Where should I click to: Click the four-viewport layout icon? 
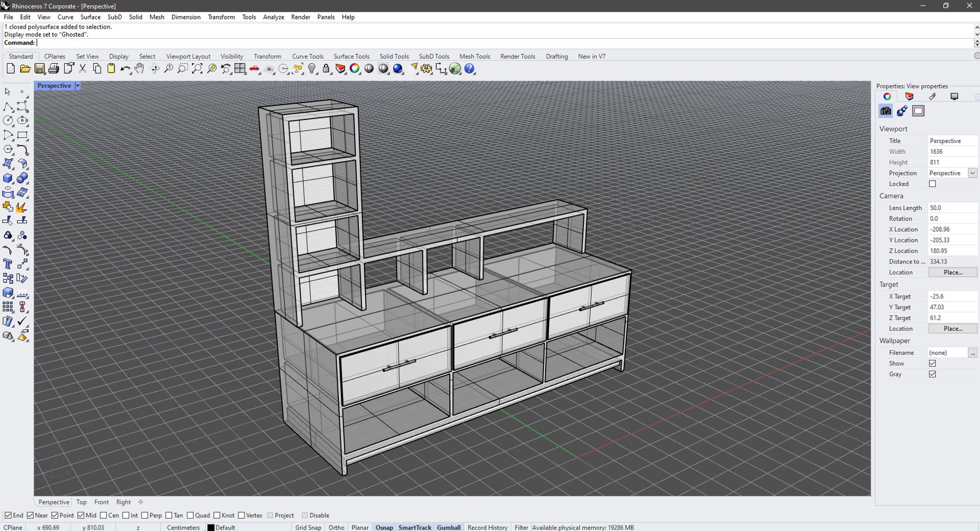240,68
